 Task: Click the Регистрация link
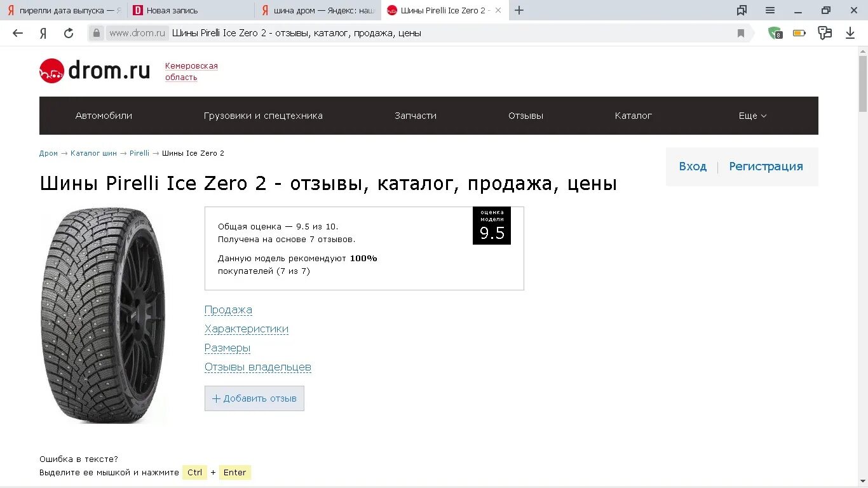pos(766,166)
